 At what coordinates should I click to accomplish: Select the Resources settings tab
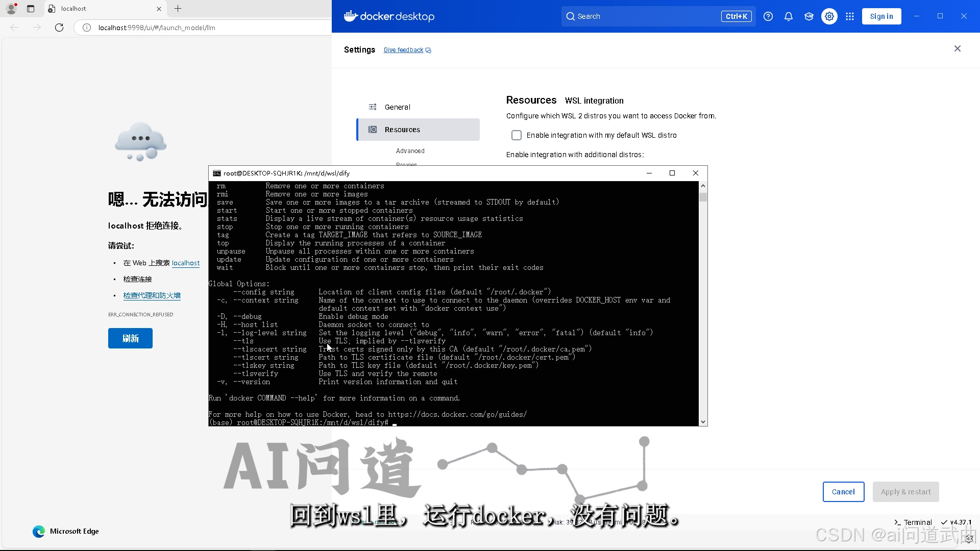tap(402, 130)
